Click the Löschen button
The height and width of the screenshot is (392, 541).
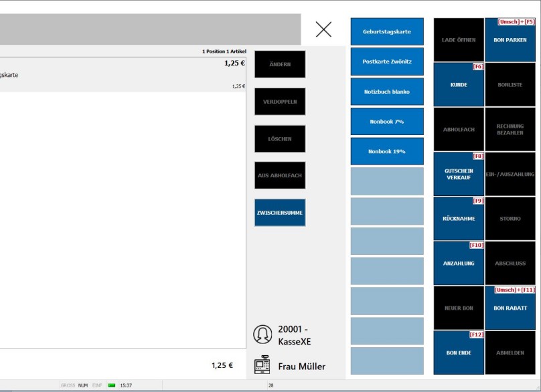[280, 138]
